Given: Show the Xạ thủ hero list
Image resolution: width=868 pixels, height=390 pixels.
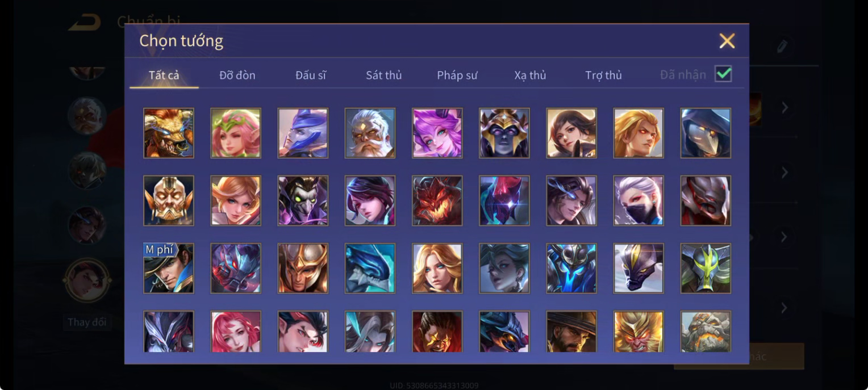Looking at the screenshot, I should [x=530, y=75].
